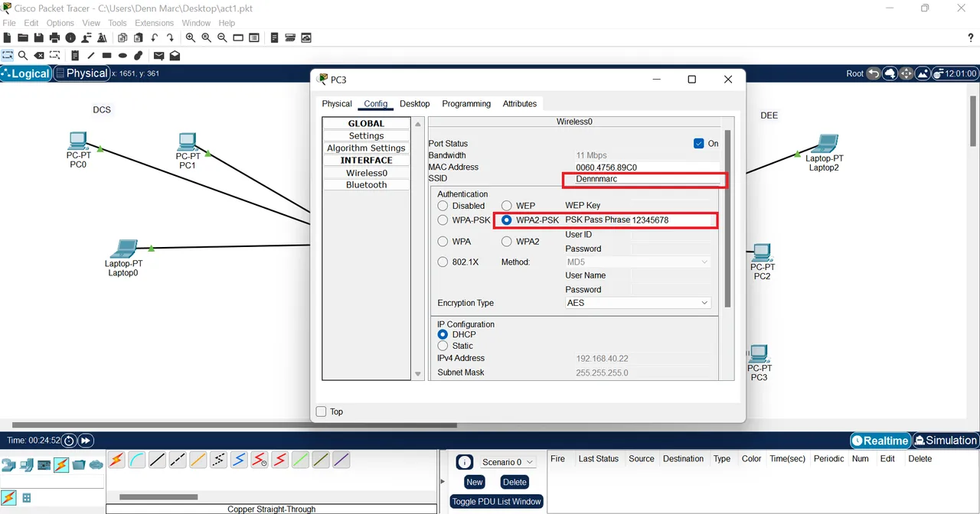The width and height of the screenshot is (980, 514).
Task: Open the Encryption Type AES dropdown
Action: 637,303
